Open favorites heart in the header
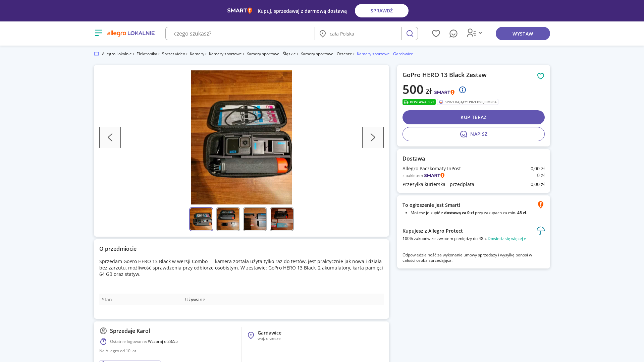The width and height of the screenshot is (644, 362). pos(436,34)
